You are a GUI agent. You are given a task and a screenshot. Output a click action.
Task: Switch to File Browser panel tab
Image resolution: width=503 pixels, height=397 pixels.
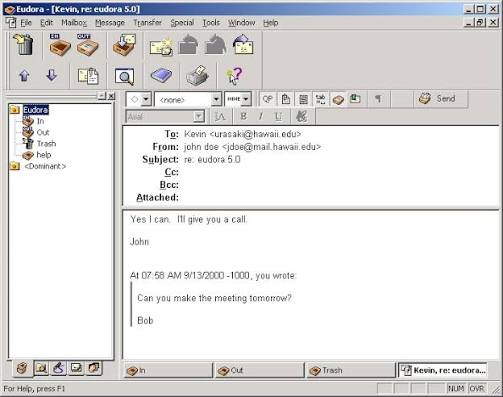coord(41,368)
